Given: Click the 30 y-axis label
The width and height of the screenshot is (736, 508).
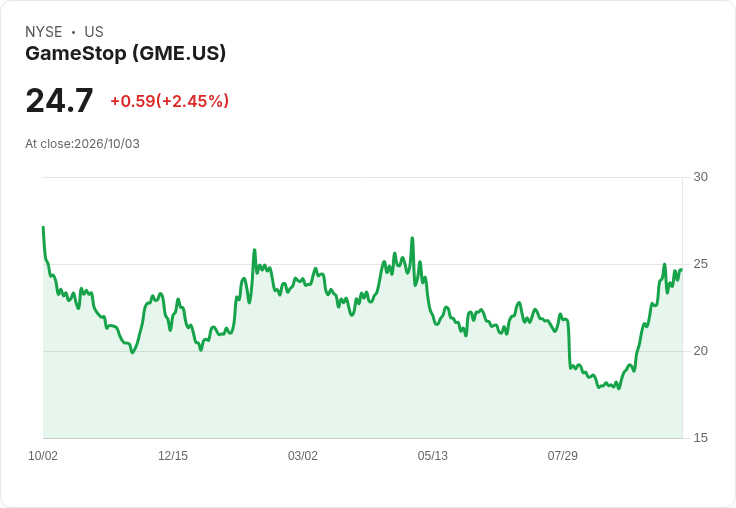Looking at the screenshot, I should [x=700, y=177].
